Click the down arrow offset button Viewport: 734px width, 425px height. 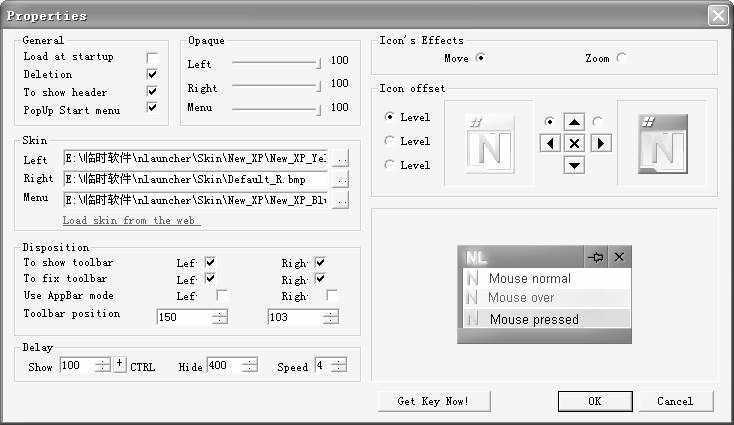point(574,165)
